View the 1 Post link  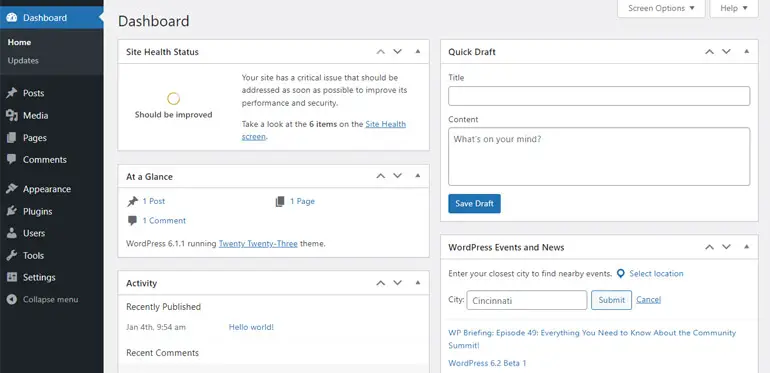[154, 201]
